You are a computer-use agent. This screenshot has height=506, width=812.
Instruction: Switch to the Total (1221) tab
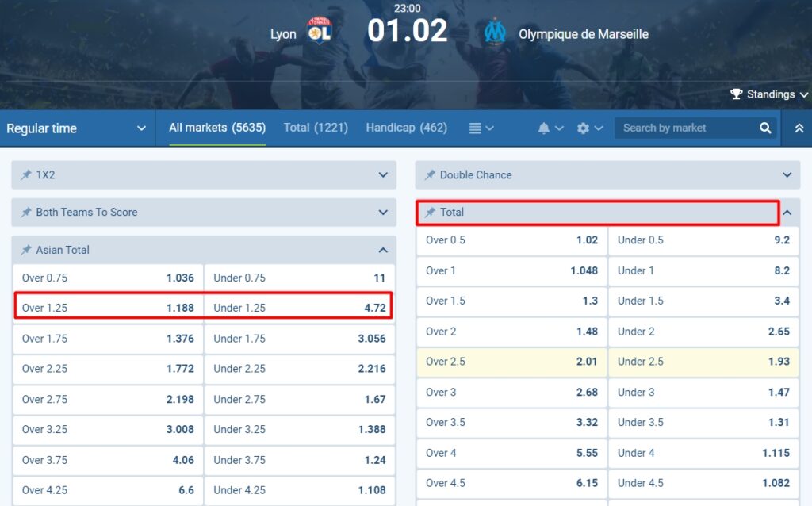[x=316, y=127]
